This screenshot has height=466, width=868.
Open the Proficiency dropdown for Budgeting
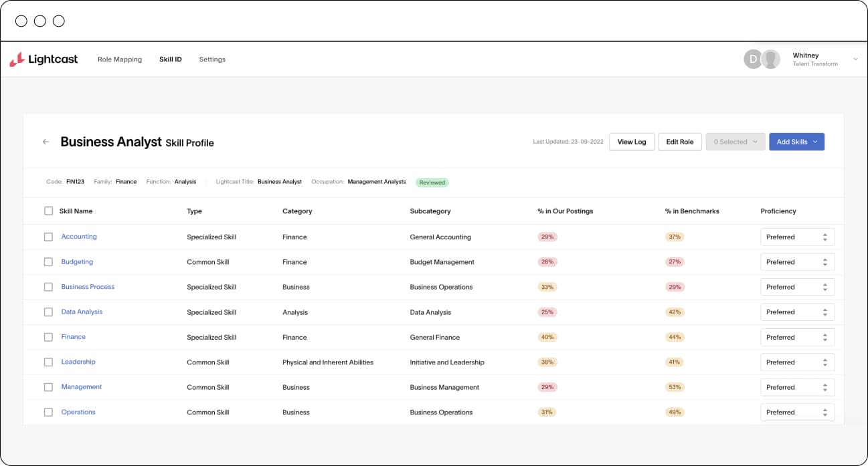[797, 262]
